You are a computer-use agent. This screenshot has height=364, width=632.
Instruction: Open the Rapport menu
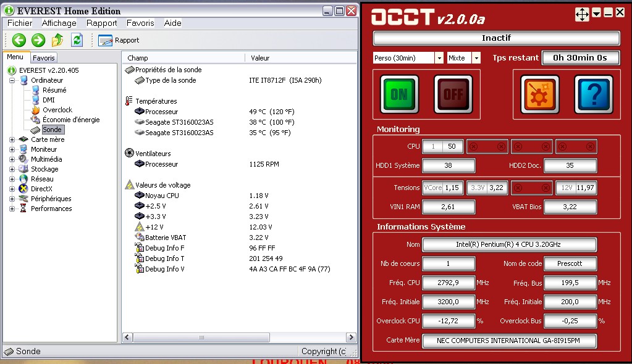pos(101,23)
